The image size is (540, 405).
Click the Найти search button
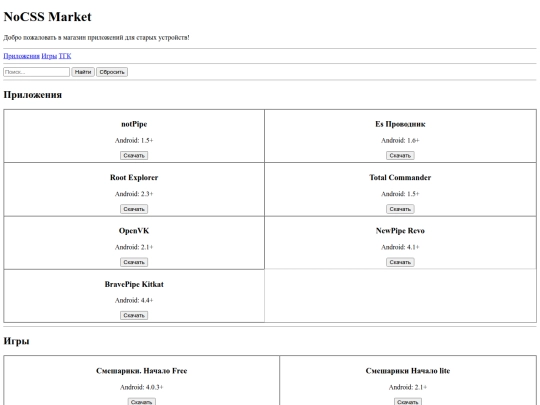pyautogui.click(x=83, y=72)
